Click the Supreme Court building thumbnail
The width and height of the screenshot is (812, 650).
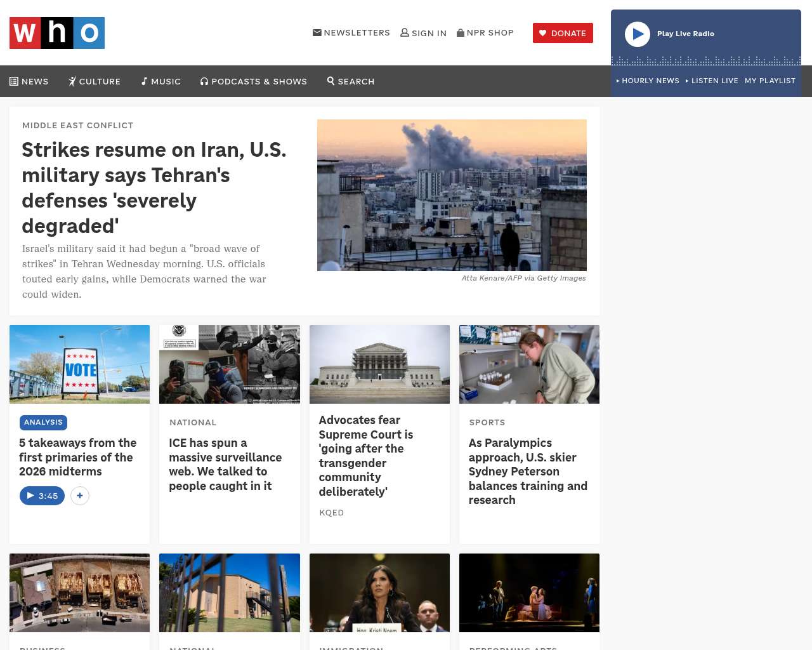(x=379, y=364)
